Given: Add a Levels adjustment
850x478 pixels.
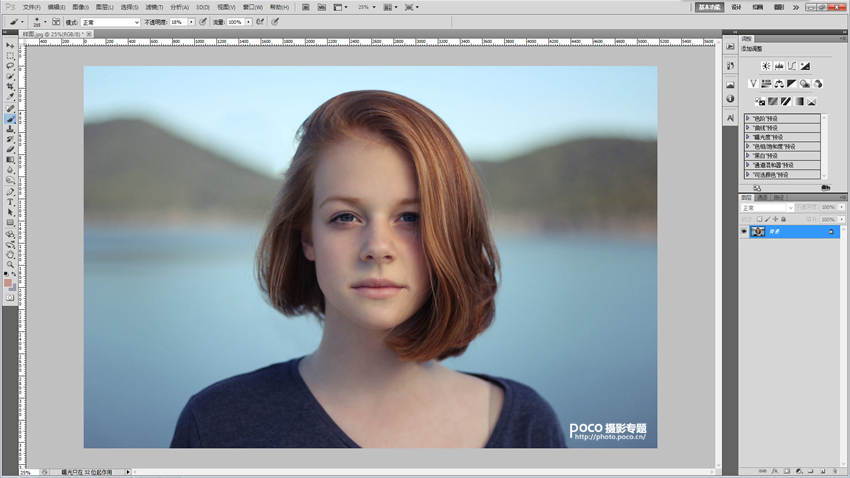Looking at the screenshot, I should [x=779, y=66].
